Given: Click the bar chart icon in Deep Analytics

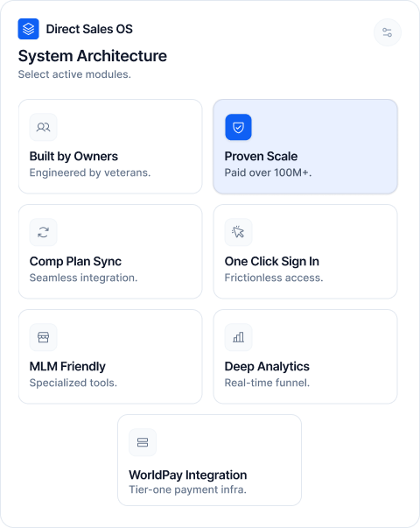Looking at the screenshot, I should tap(238, 337).
